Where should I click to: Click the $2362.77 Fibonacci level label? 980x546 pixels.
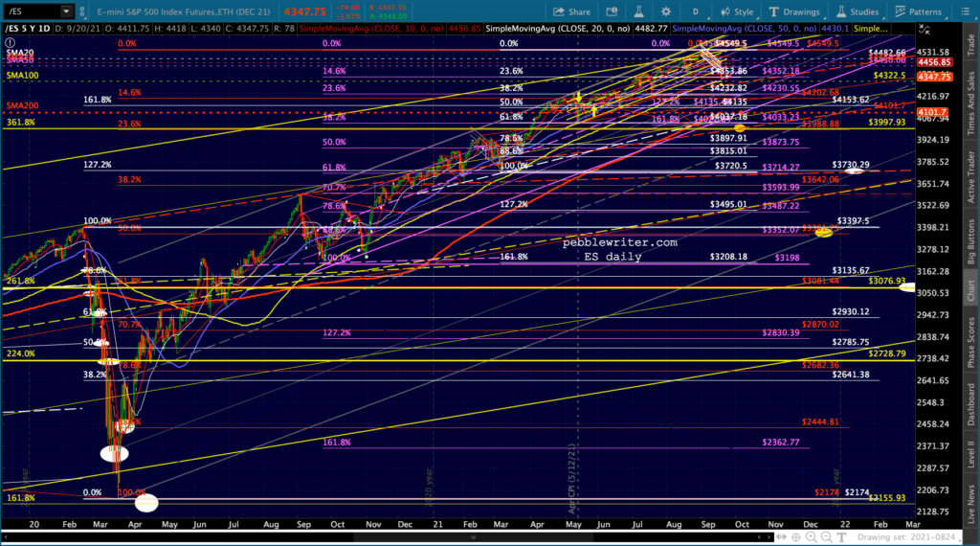point(781,443)
